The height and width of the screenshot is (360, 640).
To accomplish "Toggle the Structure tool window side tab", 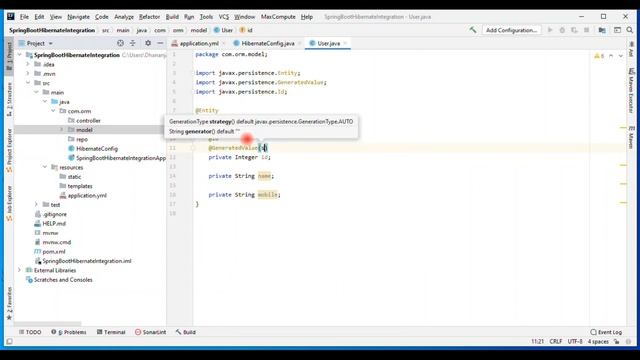I will coord(9,99).
